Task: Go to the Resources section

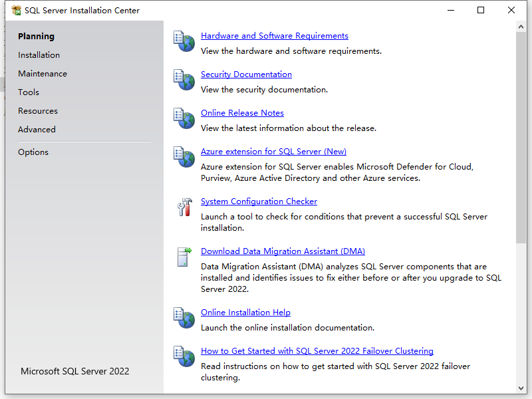Action: (38, 111)
